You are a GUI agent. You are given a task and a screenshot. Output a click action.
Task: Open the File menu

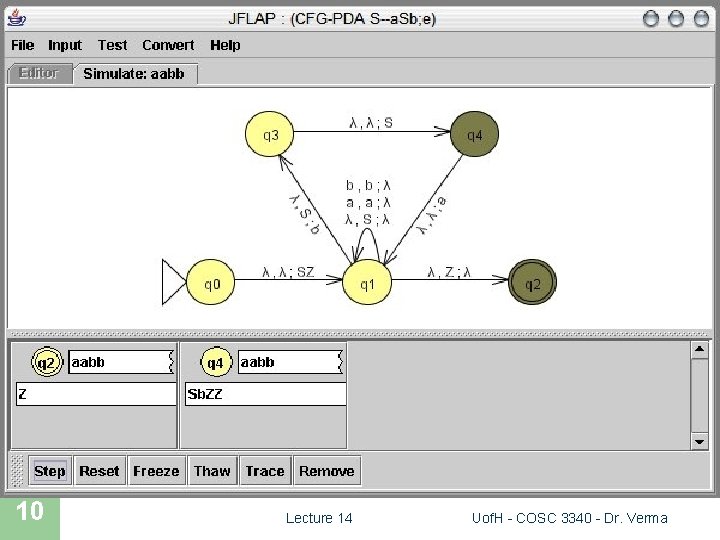pos(22,45)
